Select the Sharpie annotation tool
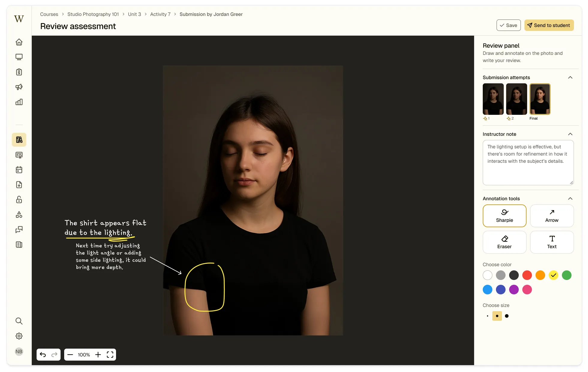Image resolution: width=588 pixels, height=372 pixels. click(x=504, y=216)
